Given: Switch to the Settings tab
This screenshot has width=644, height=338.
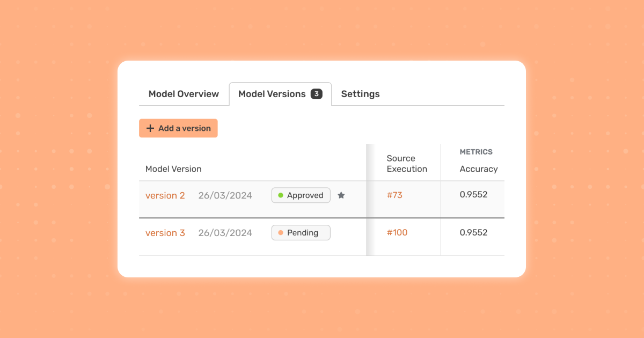Looking at the screenshot, I should coord(360,94).
